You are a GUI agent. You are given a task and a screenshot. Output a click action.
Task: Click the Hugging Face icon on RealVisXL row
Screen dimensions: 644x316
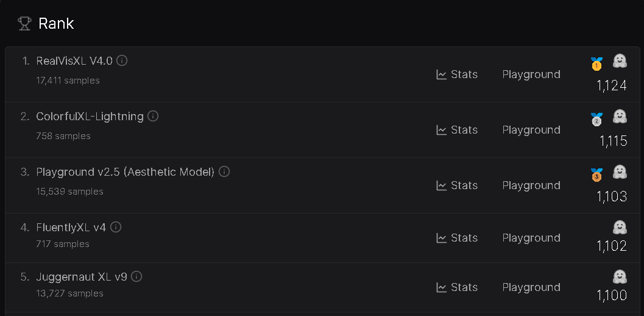coord(619,61)
